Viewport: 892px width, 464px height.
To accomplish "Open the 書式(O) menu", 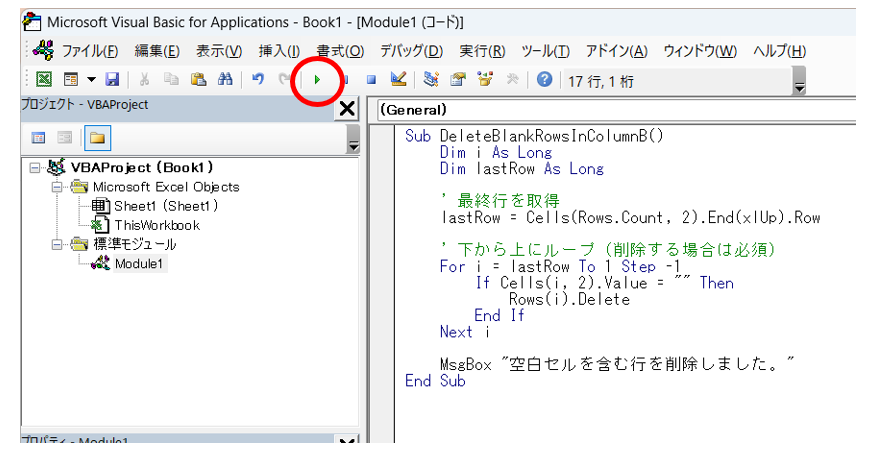I will pyautogui.click(x=340, y=51).
